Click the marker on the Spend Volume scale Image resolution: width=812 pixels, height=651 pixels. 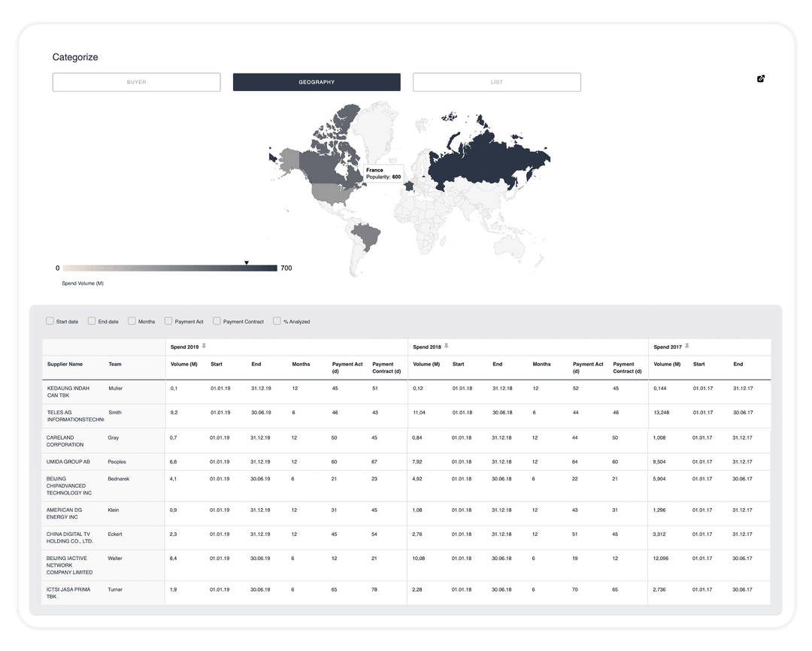coord(247,262)
